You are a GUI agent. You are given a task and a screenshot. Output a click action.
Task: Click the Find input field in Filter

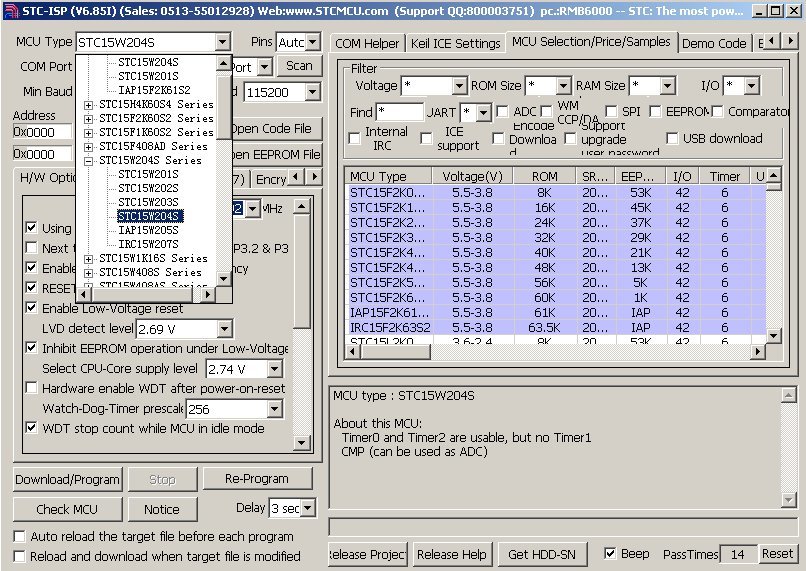(x=399, y=112)
